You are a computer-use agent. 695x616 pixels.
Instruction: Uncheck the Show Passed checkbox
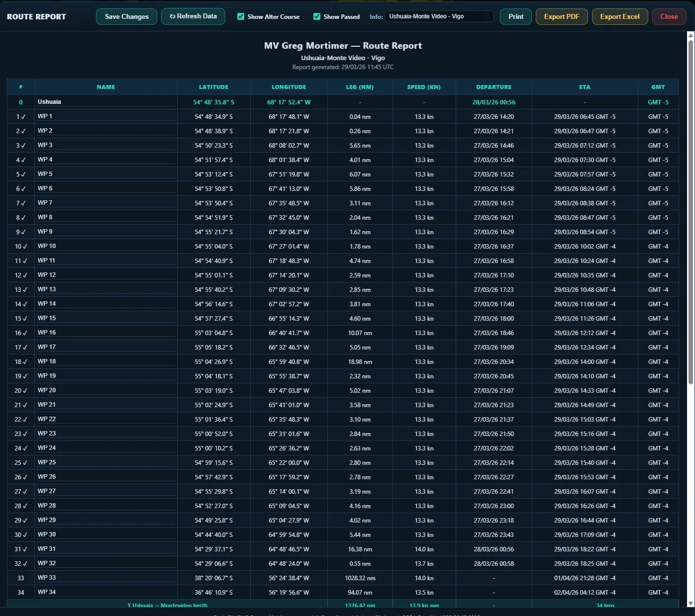(x=317, y=16)
